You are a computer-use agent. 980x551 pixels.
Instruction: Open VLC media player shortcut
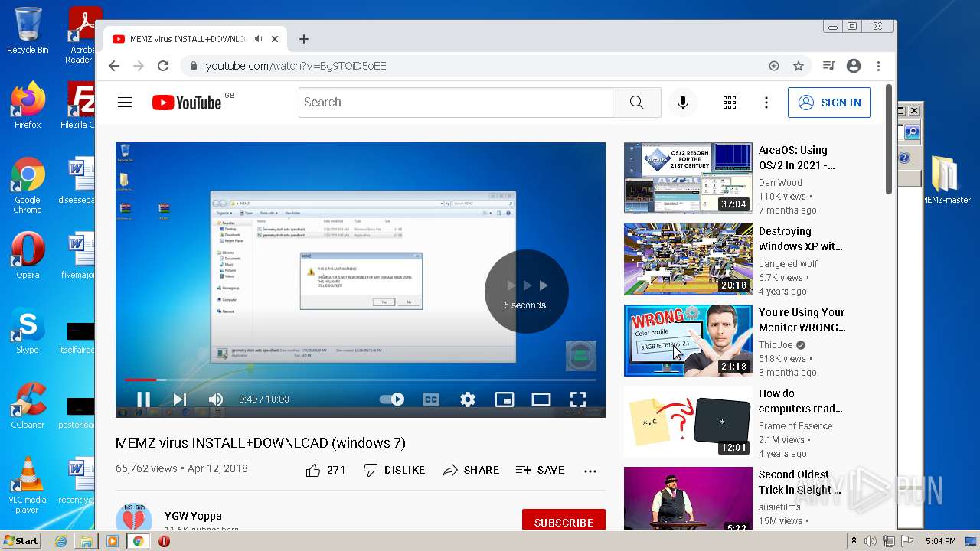coord(28,484)
